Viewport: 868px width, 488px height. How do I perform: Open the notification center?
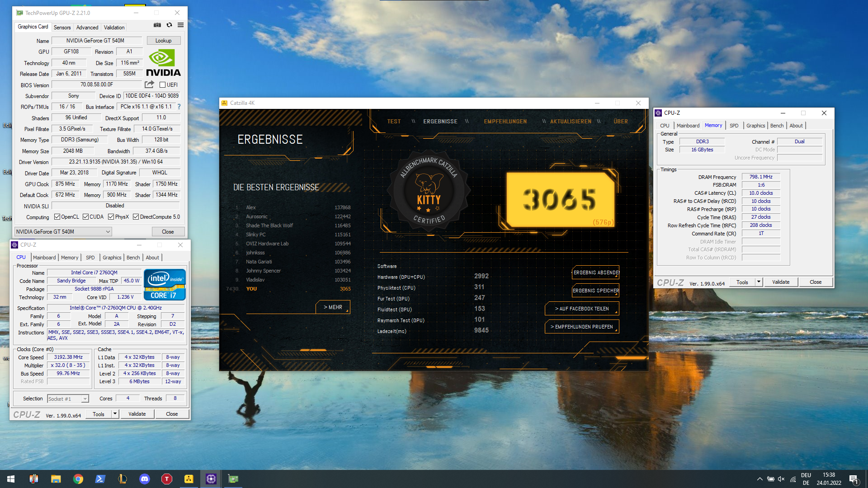(x=854, y=479)
